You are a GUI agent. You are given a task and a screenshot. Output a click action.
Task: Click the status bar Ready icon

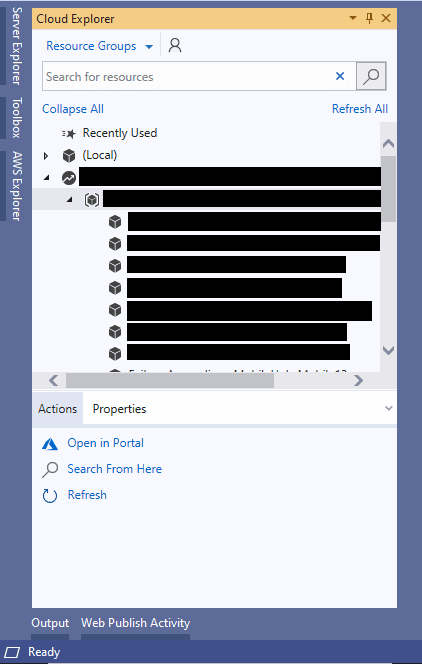[12, 652]
